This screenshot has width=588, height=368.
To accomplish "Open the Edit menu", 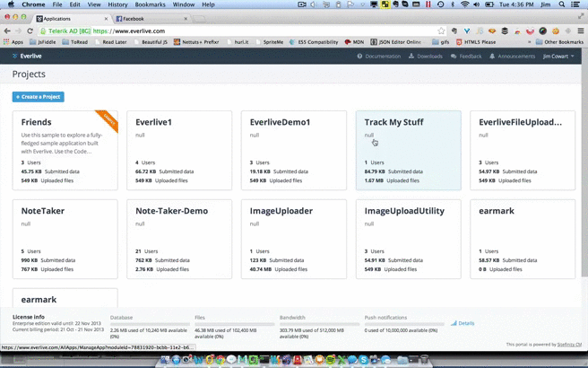I will click(x=74, y=4).
